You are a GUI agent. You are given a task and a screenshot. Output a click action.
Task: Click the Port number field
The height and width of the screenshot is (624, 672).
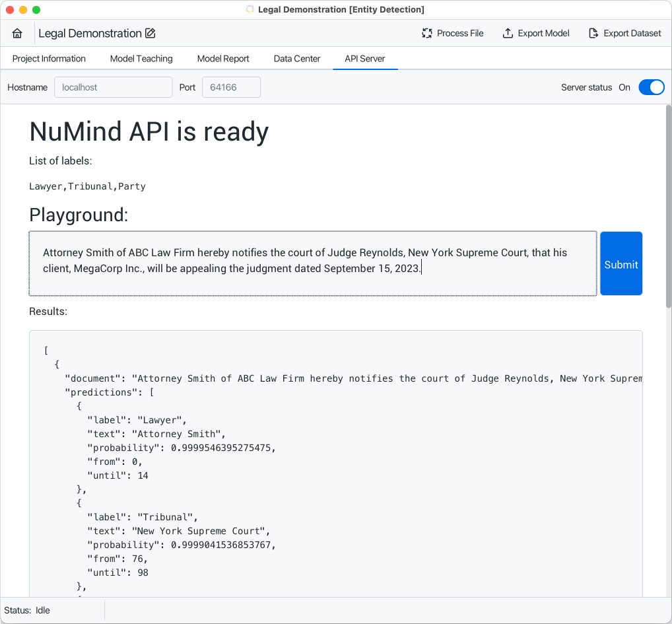231,87
